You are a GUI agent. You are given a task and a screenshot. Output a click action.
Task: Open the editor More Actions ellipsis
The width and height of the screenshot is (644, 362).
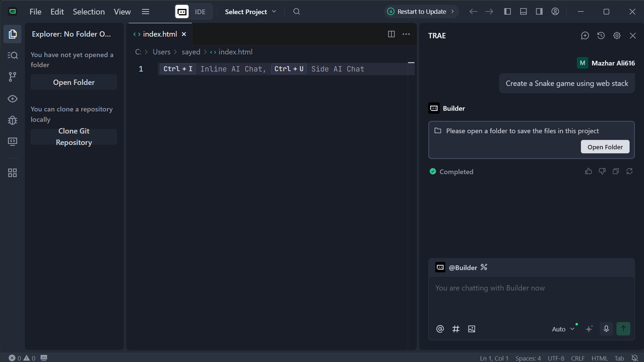point(406,34)
